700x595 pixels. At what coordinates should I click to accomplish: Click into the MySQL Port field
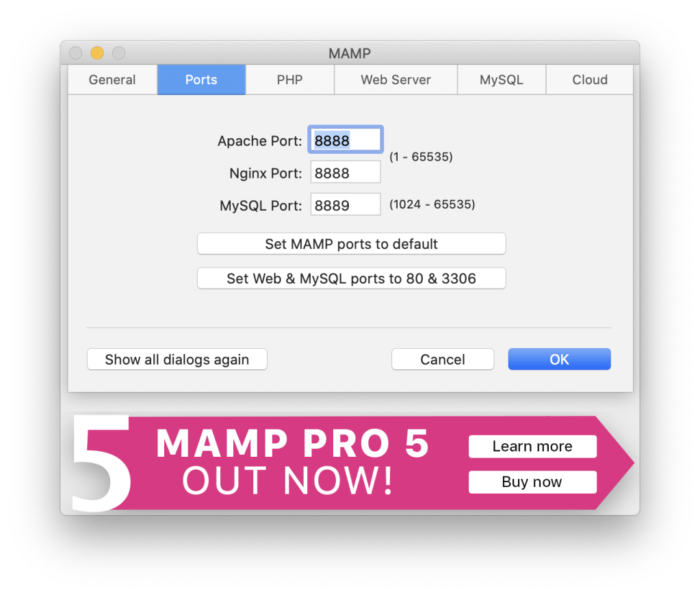[346, 204]
